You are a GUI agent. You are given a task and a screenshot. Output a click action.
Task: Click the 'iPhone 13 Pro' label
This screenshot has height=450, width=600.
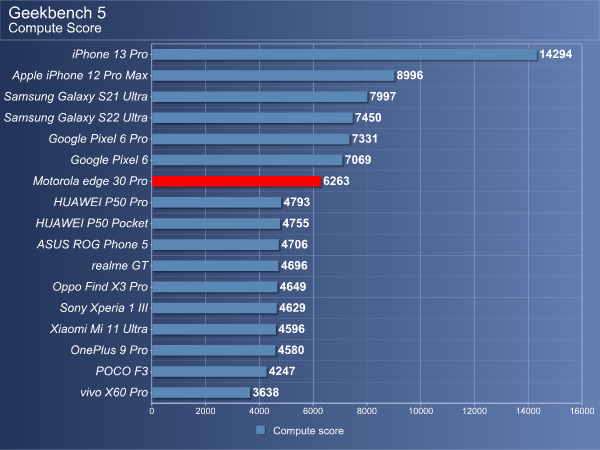tap(110, 54)
